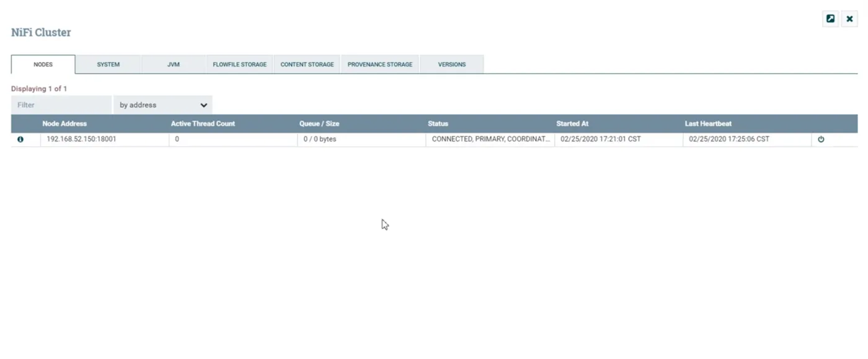Switch to the Versions tab
The image size is (868, 359).
[452, 64]
